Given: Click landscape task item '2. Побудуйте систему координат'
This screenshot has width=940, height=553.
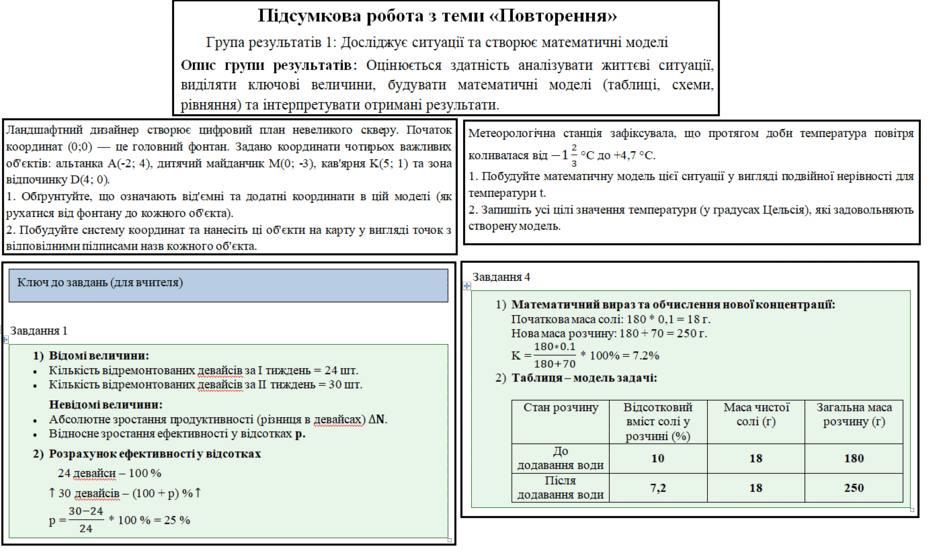Looking at the screenshot, I should click(x=228, y=238).
